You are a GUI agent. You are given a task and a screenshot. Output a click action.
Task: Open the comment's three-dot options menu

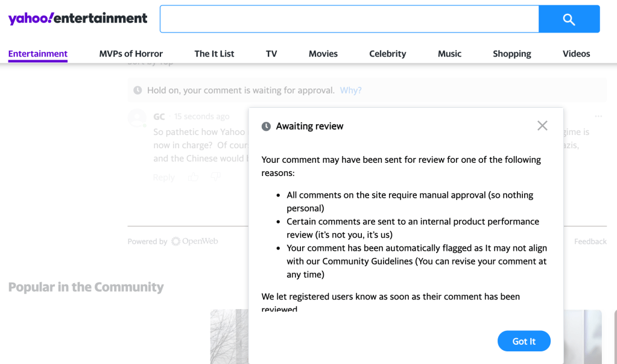tap(598, 116)
